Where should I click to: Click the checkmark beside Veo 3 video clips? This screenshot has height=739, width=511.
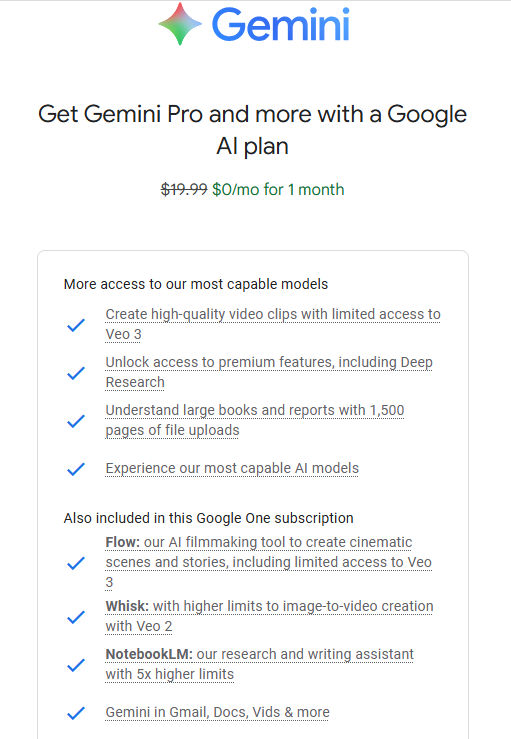76,325
